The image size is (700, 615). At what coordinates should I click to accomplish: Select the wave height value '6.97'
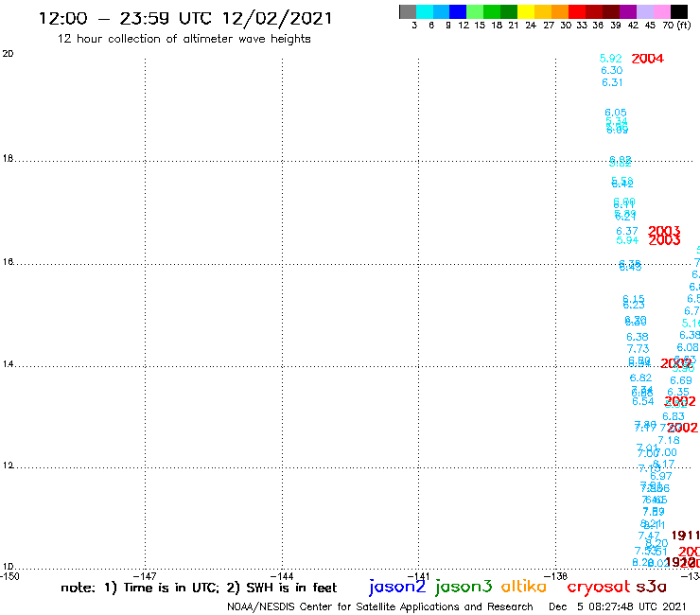coord(660,476)
